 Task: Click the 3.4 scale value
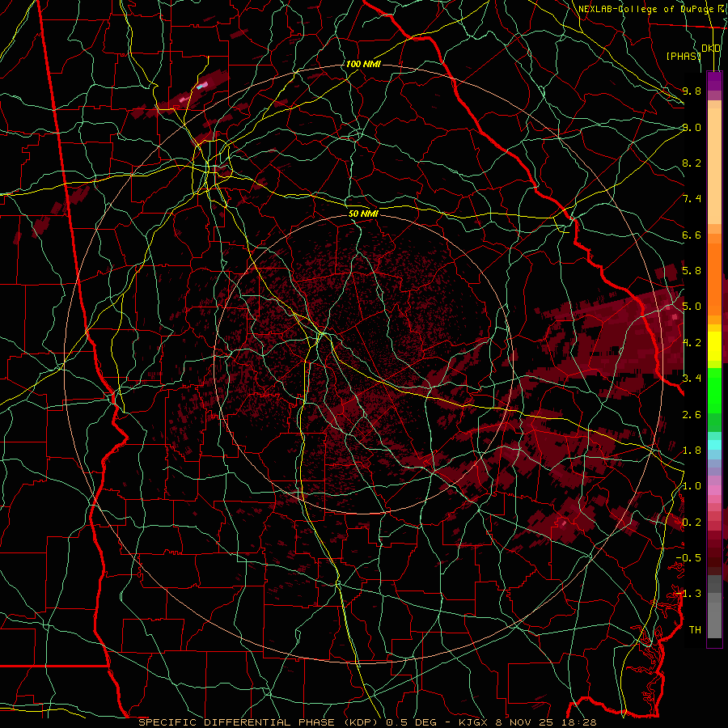pyautogui.click(x=692, y=378)
